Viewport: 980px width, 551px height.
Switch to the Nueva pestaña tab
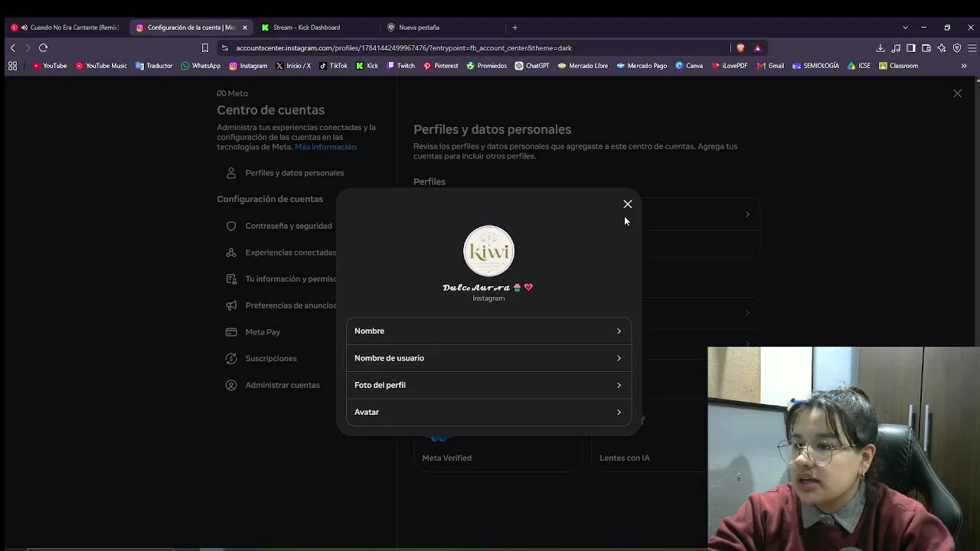[x=419, y=28]
